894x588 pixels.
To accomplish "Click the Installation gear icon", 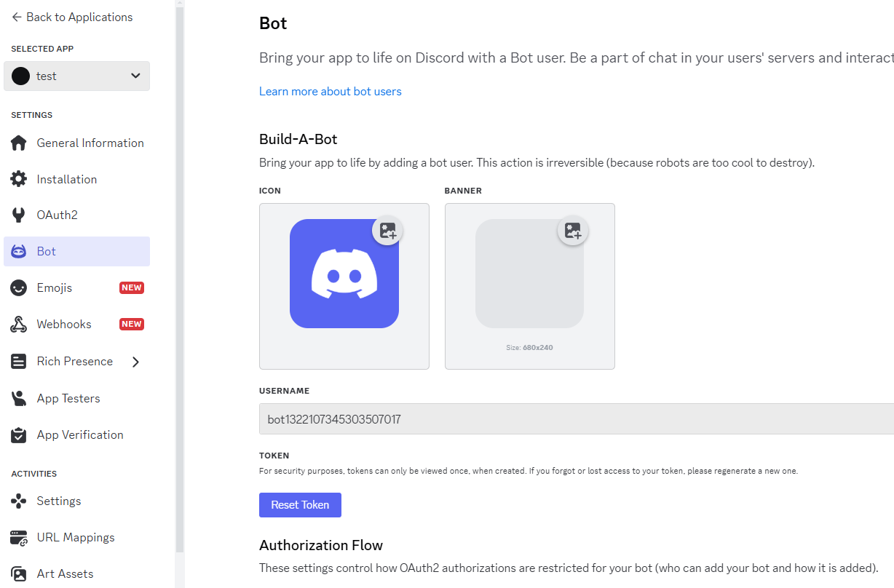I will pyautogui.click(x=19, y=179).
